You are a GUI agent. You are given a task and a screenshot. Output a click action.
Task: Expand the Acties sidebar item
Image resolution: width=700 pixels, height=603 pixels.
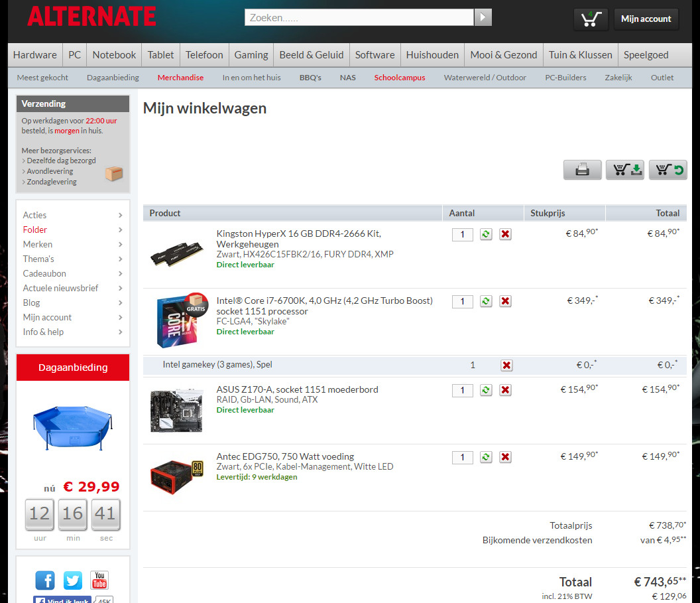click(73, 216)
